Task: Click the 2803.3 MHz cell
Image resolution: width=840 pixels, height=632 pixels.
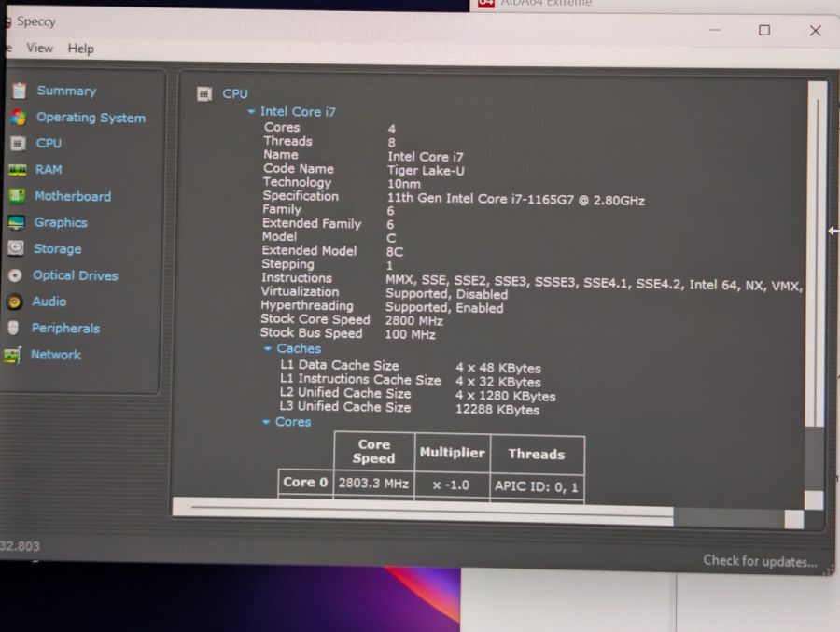Action: 373,485
